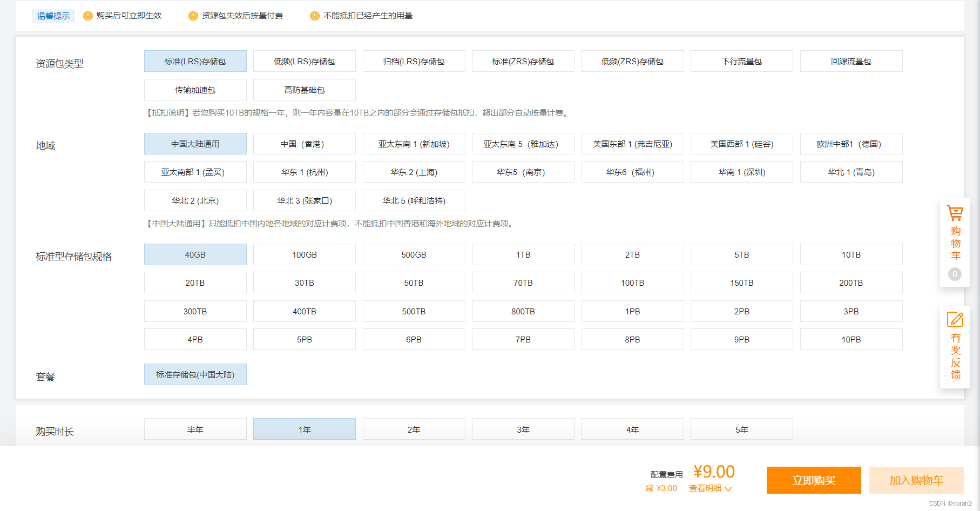Click the shopping cart count badge

coord(955,274)
